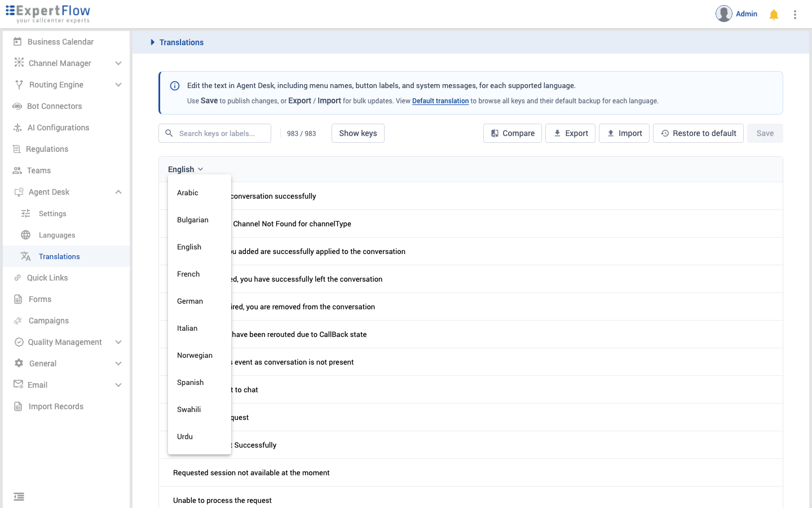Import translations file

pos(624,133)
